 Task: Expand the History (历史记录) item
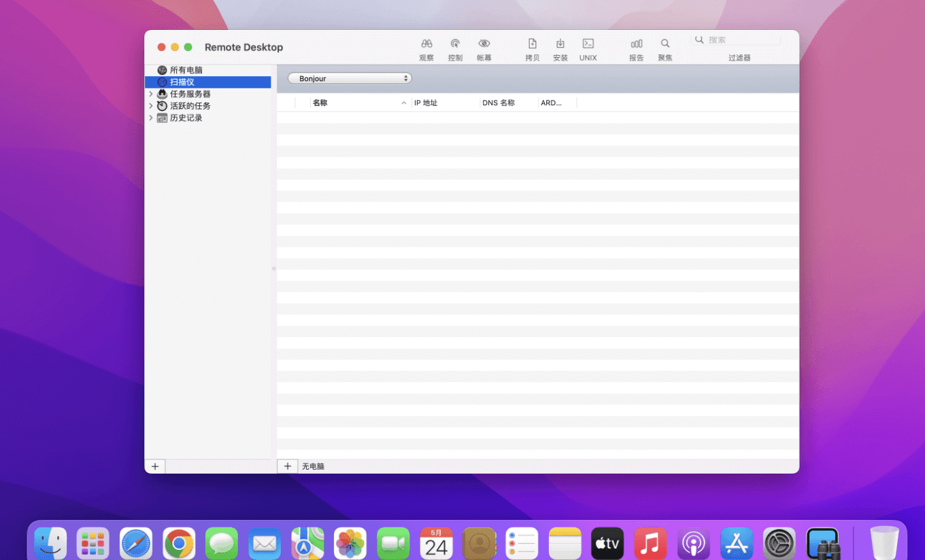pyautogui.click(x=151, y=118)
